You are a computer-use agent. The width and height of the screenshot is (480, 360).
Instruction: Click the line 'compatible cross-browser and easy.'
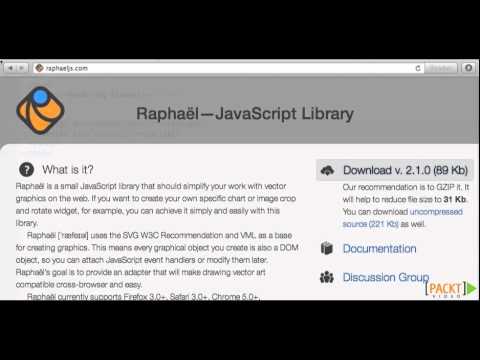pyautogui.click(x=79, y=285)
